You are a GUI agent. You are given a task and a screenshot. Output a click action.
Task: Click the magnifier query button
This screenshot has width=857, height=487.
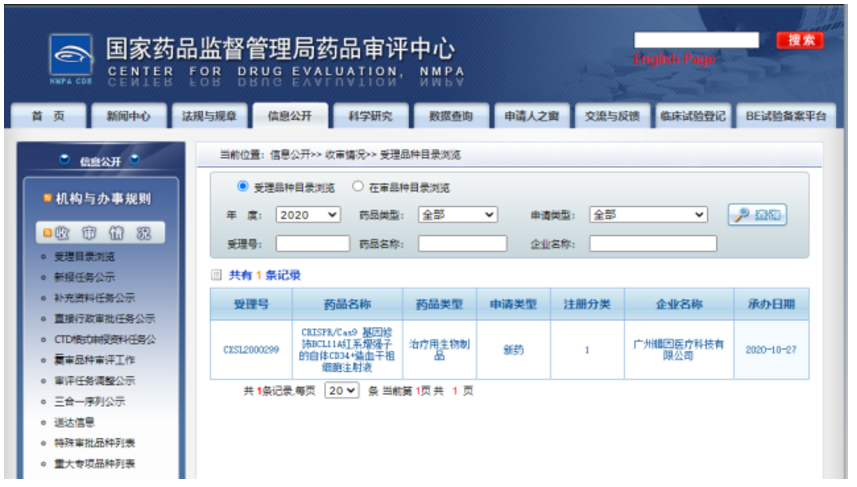756,215
